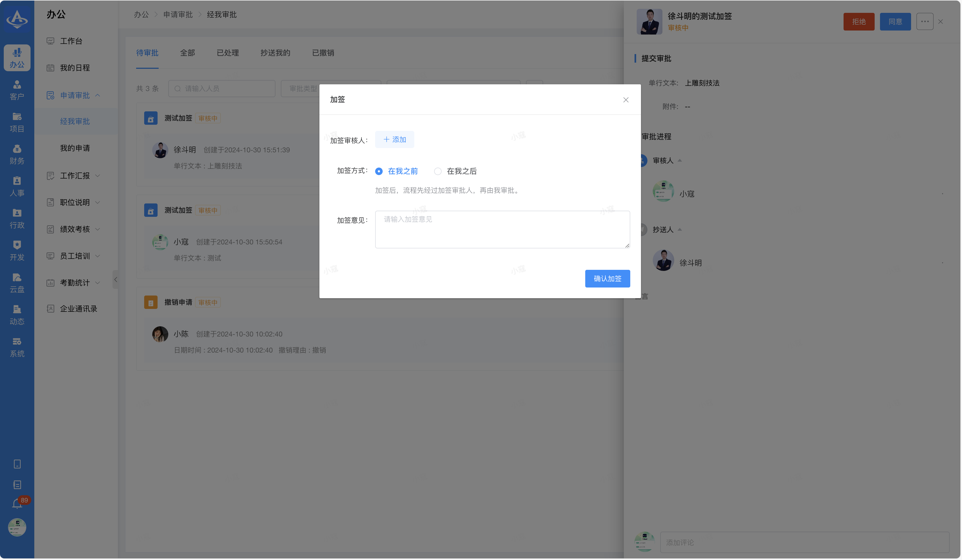Viewport: 962px width, 560px height.
Task: Collapse the 申请审批 menu
Action: pos(75,95)
